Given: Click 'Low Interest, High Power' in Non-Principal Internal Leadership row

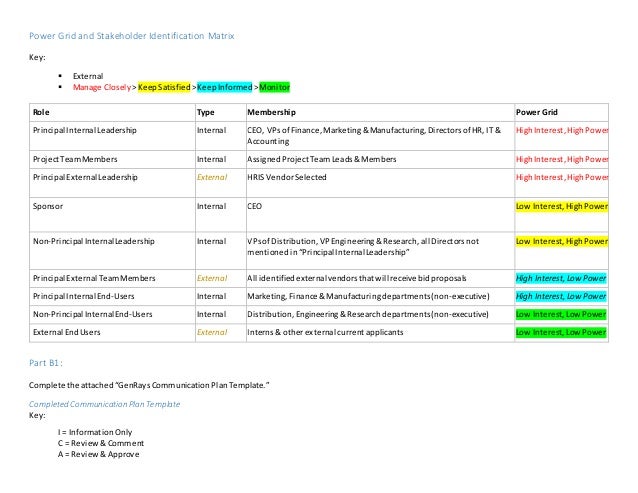Looking at the screenshot, I should [x=562, y=241].
